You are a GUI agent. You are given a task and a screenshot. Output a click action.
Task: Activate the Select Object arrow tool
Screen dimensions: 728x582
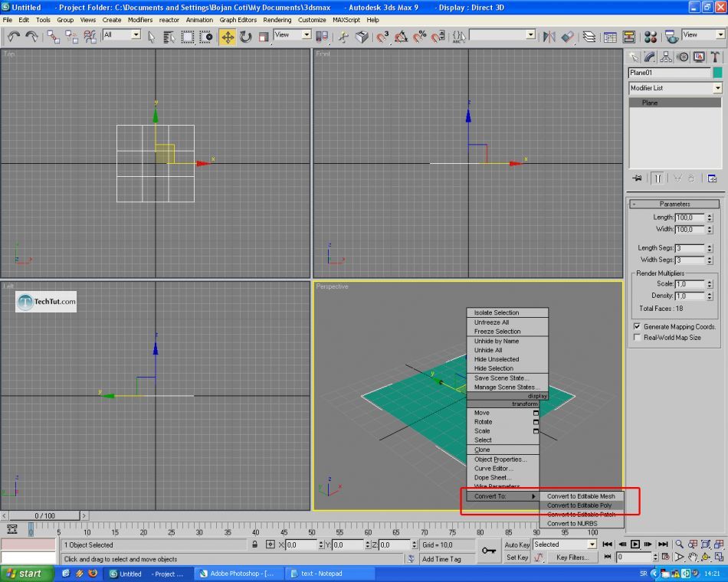click(152, 37)
